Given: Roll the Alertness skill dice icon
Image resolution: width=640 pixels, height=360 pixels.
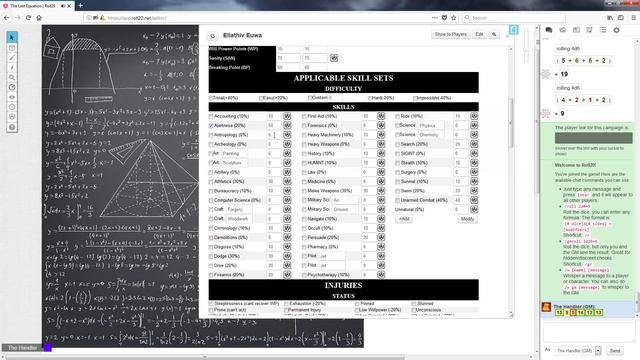Looking at the screenshot, I should [x=287, y=125].
